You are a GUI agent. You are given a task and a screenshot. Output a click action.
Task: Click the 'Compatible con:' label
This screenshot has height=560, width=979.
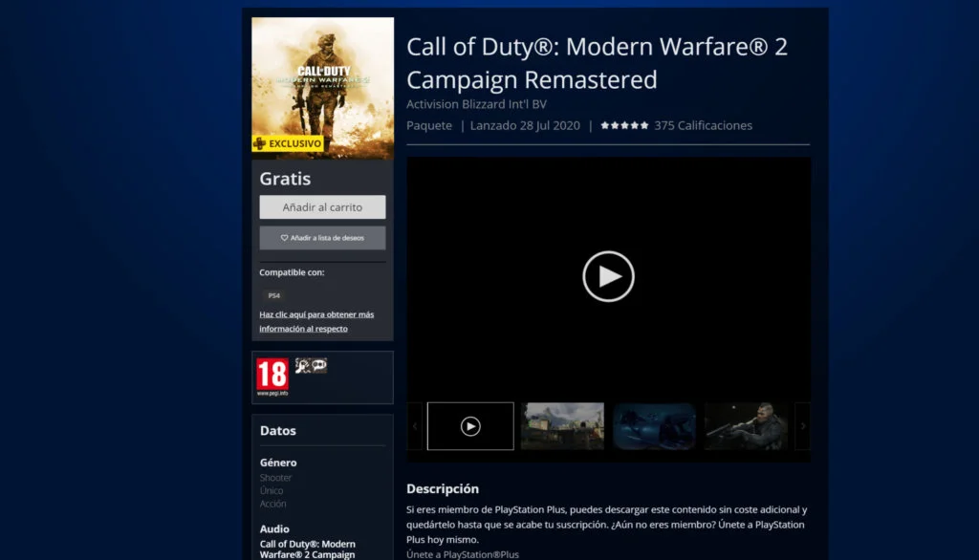point(292,272)
